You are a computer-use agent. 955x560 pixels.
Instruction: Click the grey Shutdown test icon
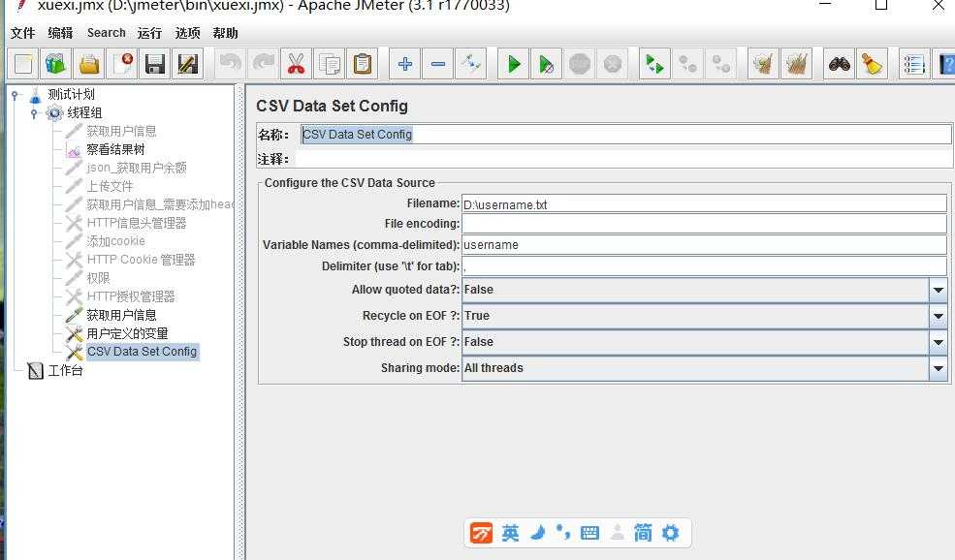pyautogui.click(x=612, y=64)
